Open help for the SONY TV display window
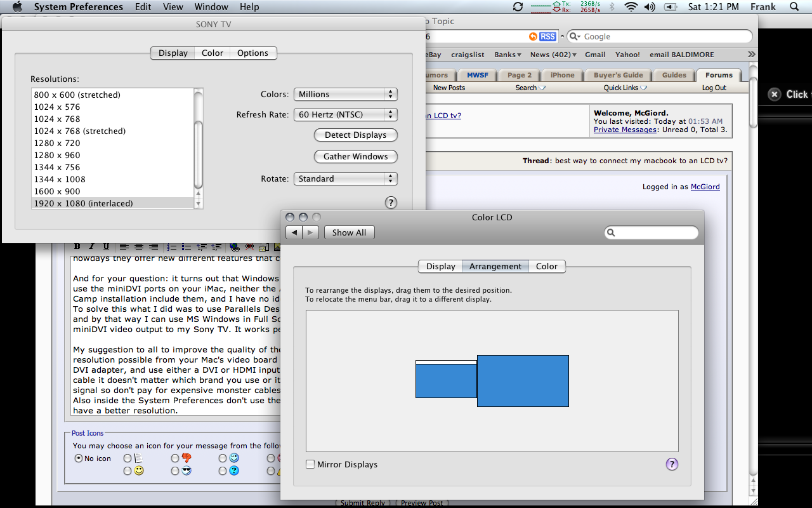The height and width of the screenshot is (508, 812). 391,203
